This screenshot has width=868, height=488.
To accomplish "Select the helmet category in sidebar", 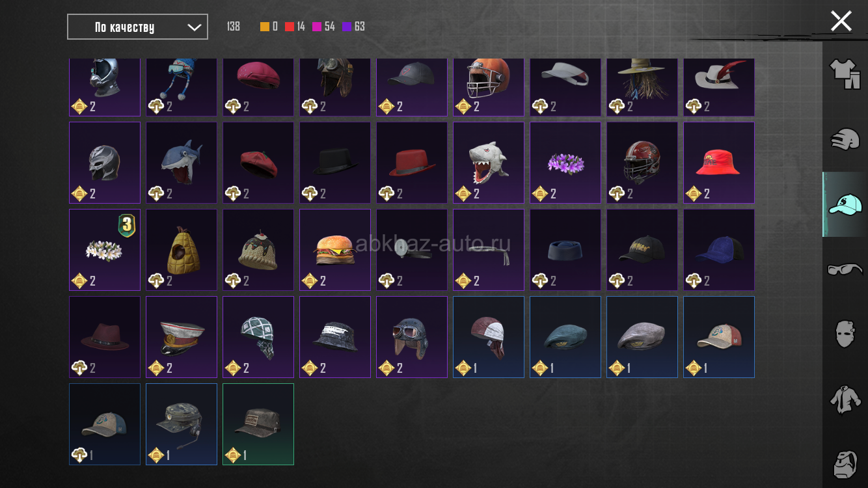I will (845, 139).
